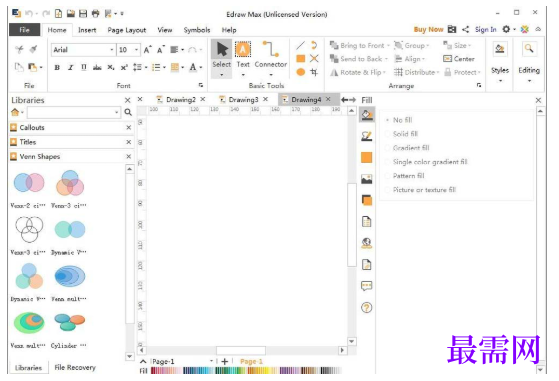
Task: Expand the Bring to Front dropdown
Action: 388,46
